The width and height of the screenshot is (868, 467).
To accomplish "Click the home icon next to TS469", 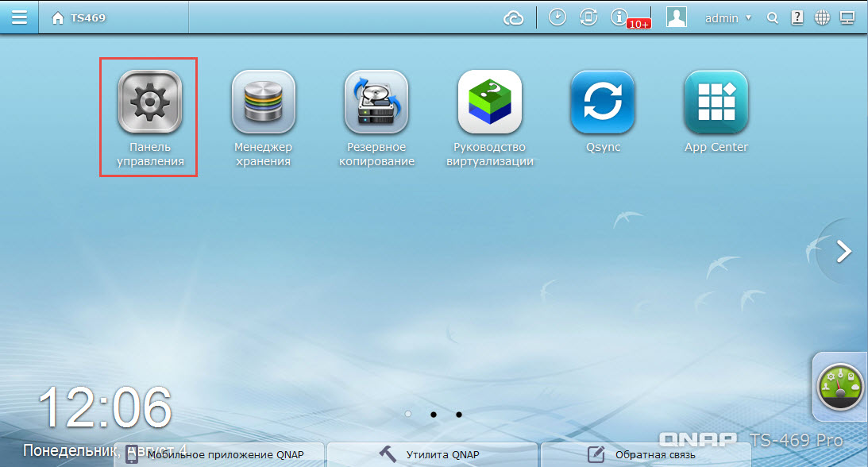I will click(57, 18).
